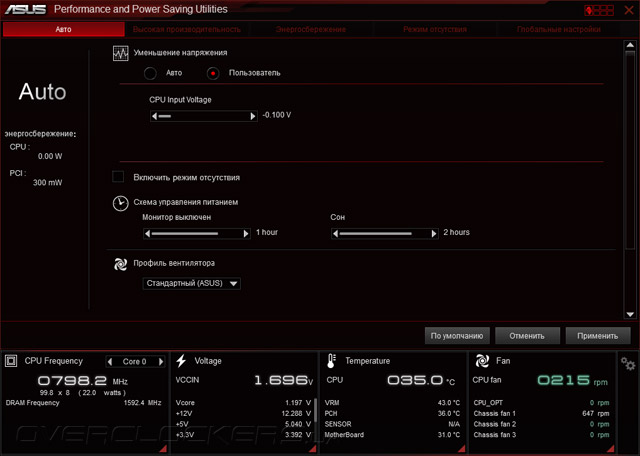This screenshot has height=456, width=640.
Task: Decrease Монитор выключен time with left arrow
Action: [147, 234]
